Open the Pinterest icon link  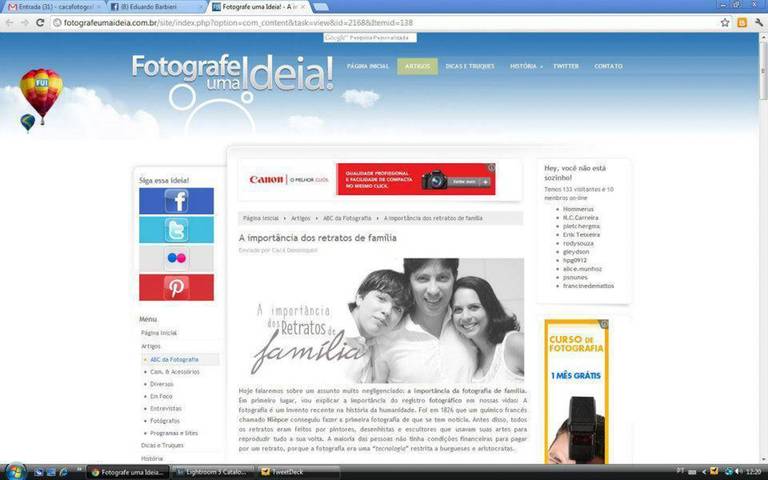click(x=176, y=288)
